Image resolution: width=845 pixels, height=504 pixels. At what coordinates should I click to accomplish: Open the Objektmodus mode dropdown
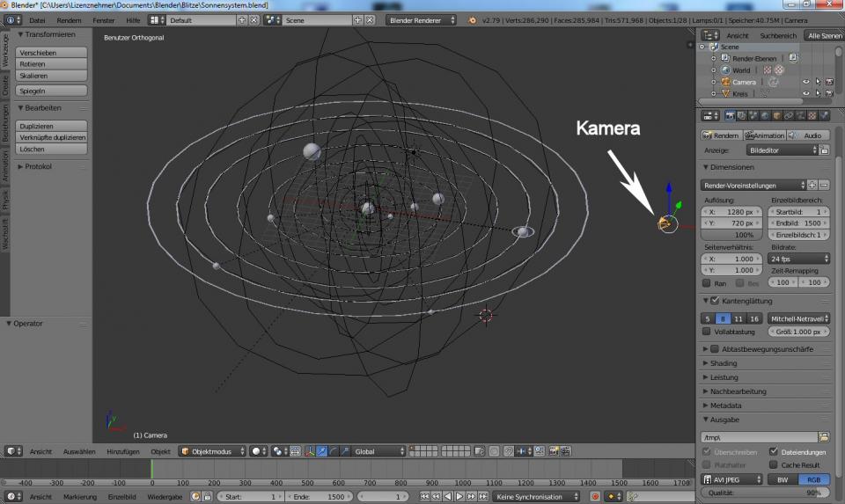[210, 451]
